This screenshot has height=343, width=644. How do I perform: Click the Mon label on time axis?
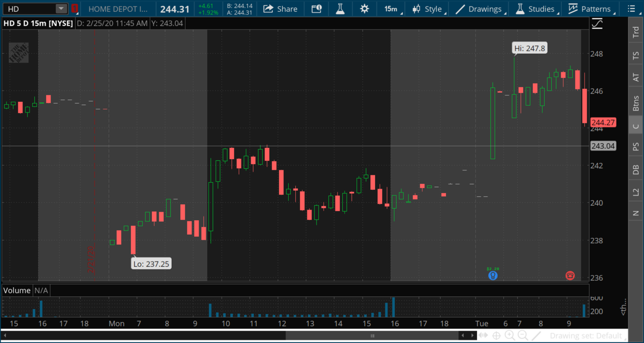pos(116,324)
